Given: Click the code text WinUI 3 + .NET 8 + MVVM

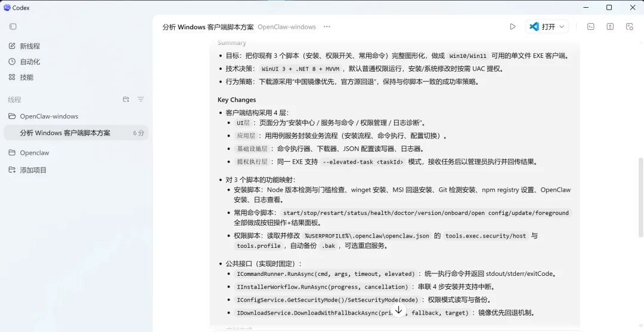Looking at the screenshot, I should pyautogui.click(x=301, y=69).
